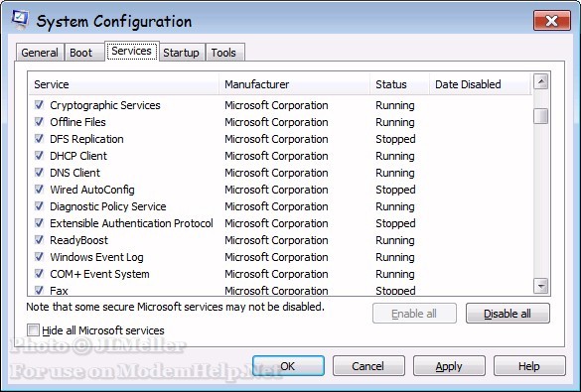The height and width of the screenshot is (392, 581).
Task: Click the Disable all button
Action: pos(508,314)
